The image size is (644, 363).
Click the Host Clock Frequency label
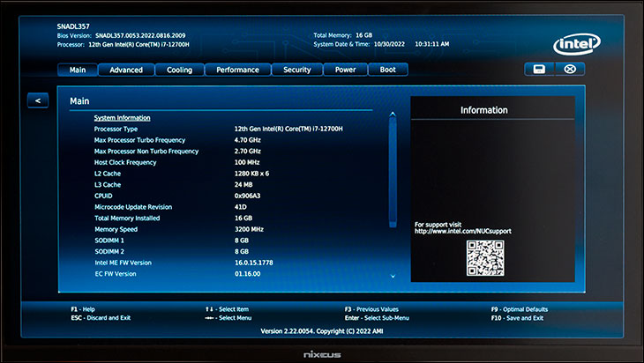125,162
